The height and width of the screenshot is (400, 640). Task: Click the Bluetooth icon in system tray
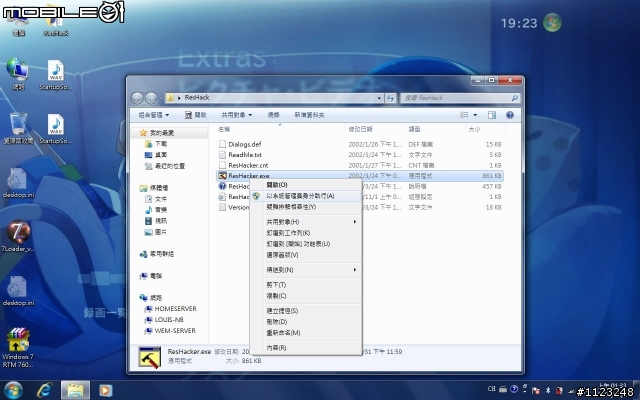point(547,391)
